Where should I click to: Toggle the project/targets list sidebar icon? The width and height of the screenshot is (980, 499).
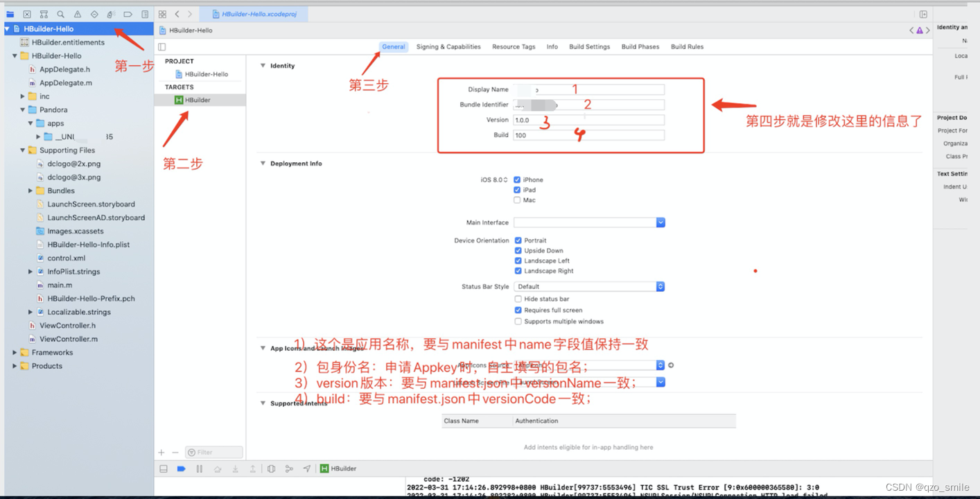coord(162,47)
